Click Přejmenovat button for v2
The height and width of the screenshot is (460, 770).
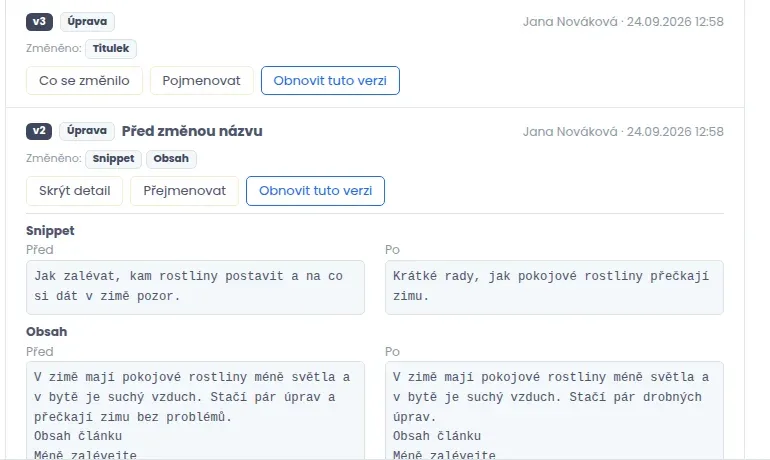pos(184,191)
